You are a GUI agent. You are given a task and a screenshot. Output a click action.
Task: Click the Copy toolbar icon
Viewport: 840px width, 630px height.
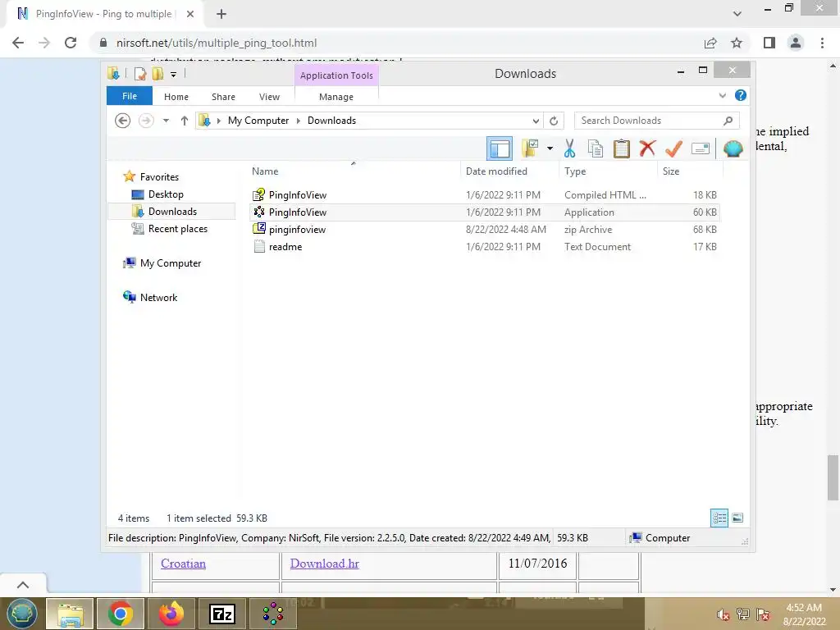tap(596, 148)
